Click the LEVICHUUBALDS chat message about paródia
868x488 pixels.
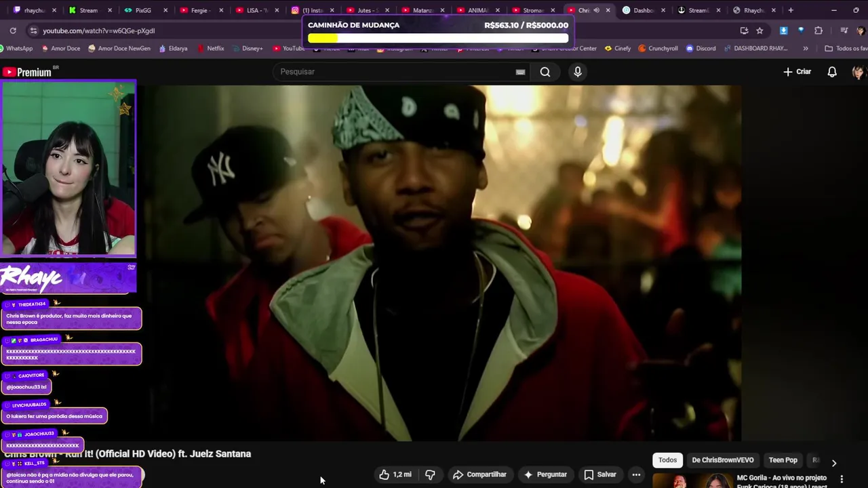(x=54, y=415)
